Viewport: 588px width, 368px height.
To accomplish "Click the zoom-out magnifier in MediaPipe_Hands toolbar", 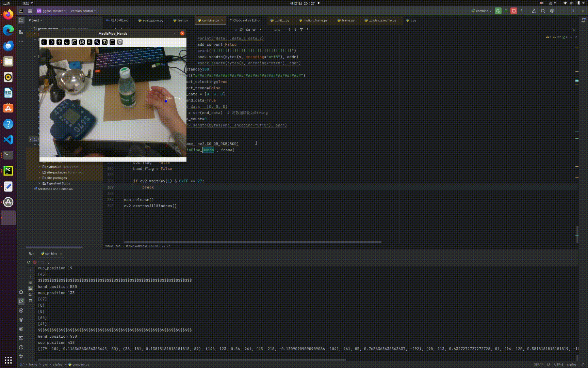I will (x=97, y=42).
